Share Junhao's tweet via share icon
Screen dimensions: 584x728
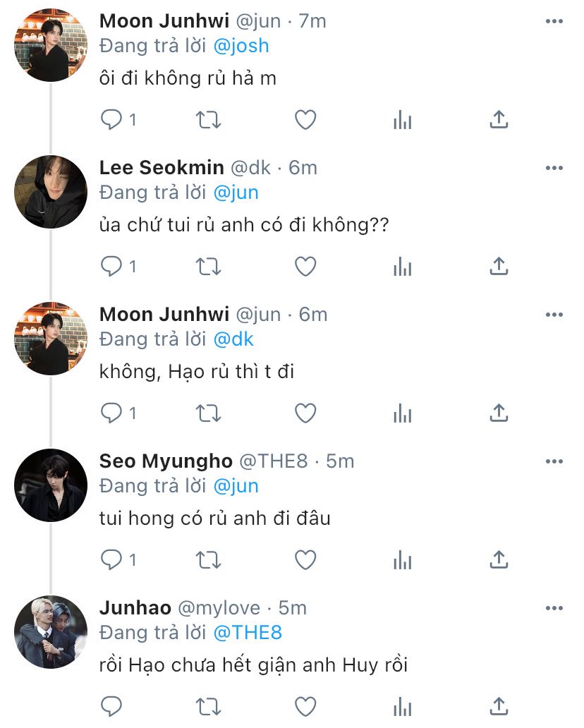499,707
